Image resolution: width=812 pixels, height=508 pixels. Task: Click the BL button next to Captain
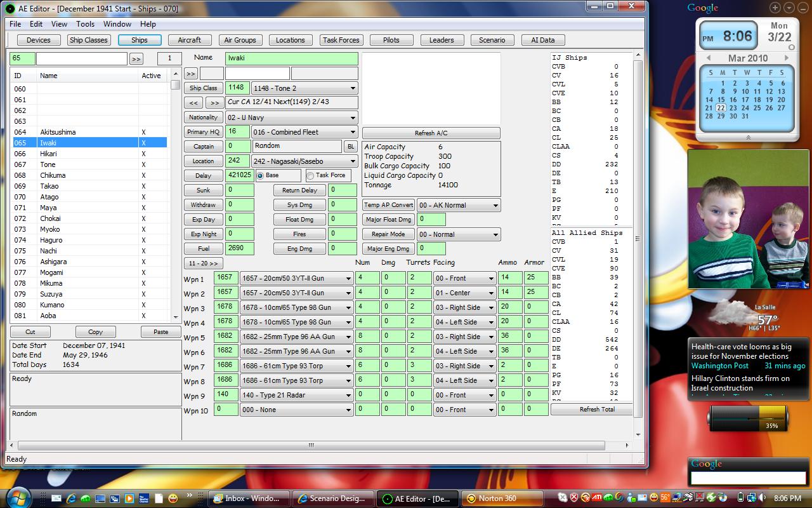(350, 147)
